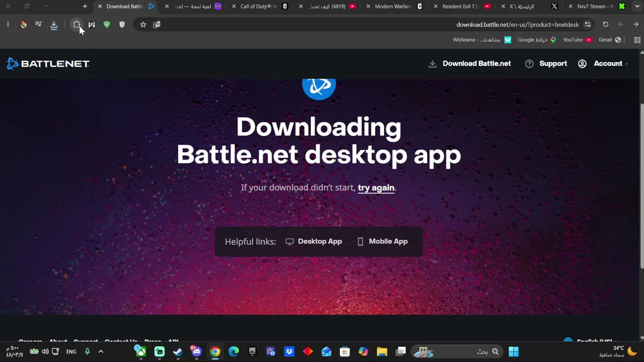Close the Call of Duty tab
This screenshot has width=644, height=362.
(233, 7)
